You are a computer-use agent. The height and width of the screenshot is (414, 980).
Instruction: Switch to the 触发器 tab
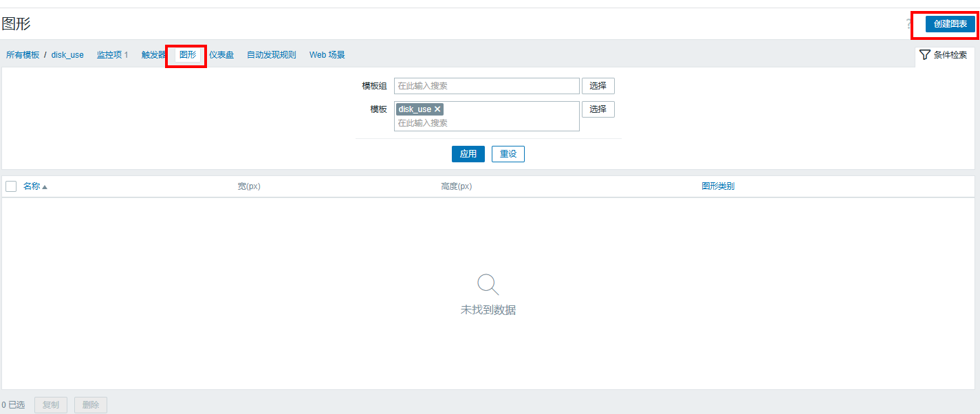pos(154,55)
